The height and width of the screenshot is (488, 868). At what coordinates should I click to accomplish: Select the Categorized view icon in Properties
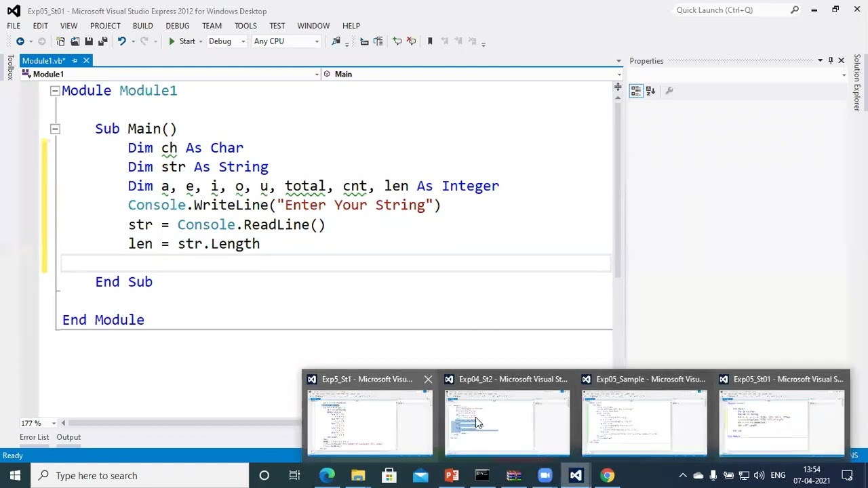click(x=635, y=91)
